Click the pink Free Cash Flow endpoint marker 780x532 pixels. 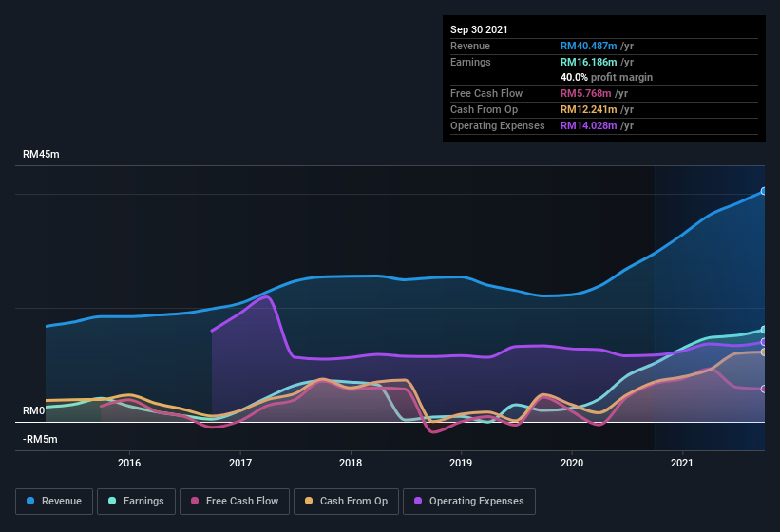click(x=764, y=389)
